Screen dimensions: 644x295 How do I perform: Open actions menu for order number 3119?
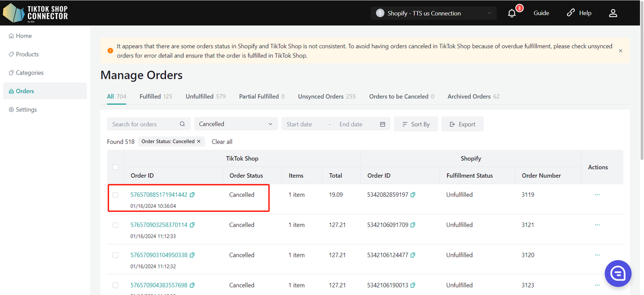tap(597, 195)
